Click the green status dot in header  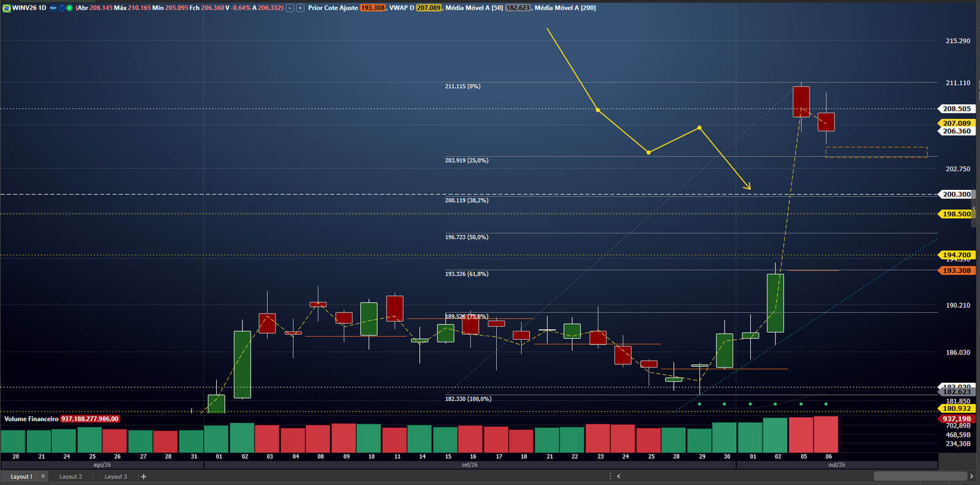coord(69,8)
